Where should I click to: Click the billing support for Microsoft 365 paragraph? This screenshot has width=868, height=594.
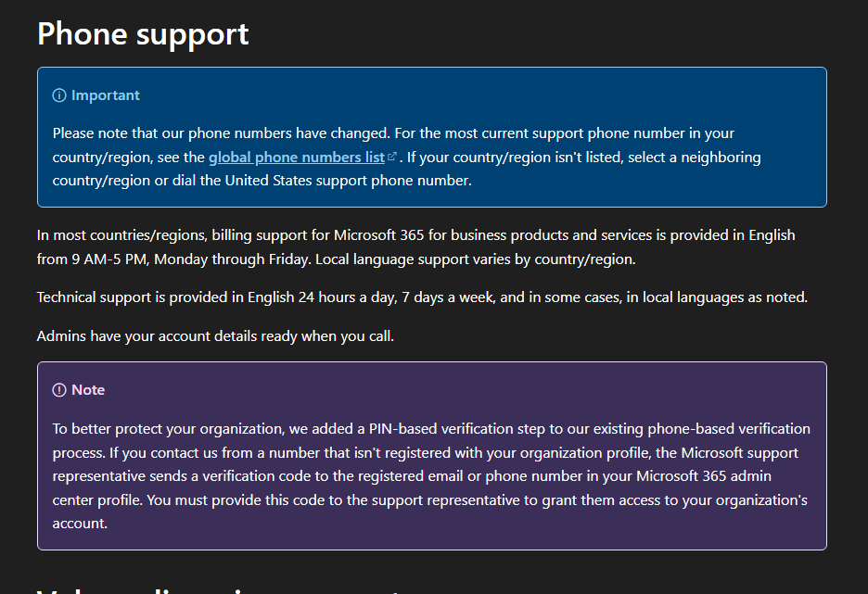click(415, 247)
